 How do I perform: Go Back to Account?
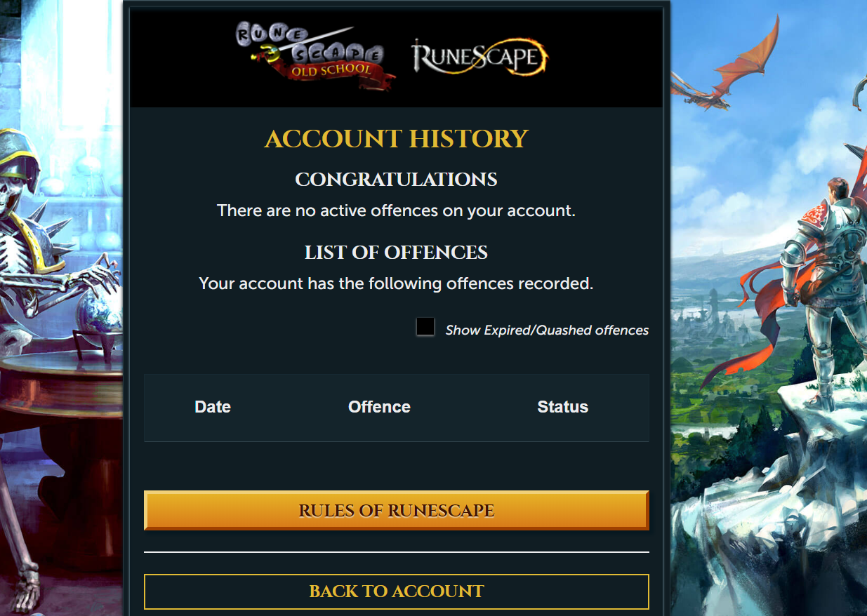tap(397, 591)
